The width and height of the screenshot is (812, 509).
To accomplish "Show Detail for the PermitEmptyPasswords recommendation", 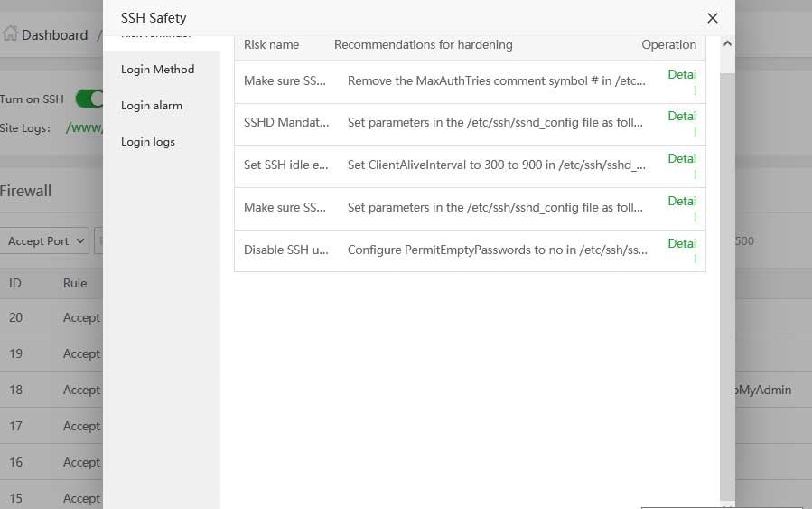I will (682, 250).
